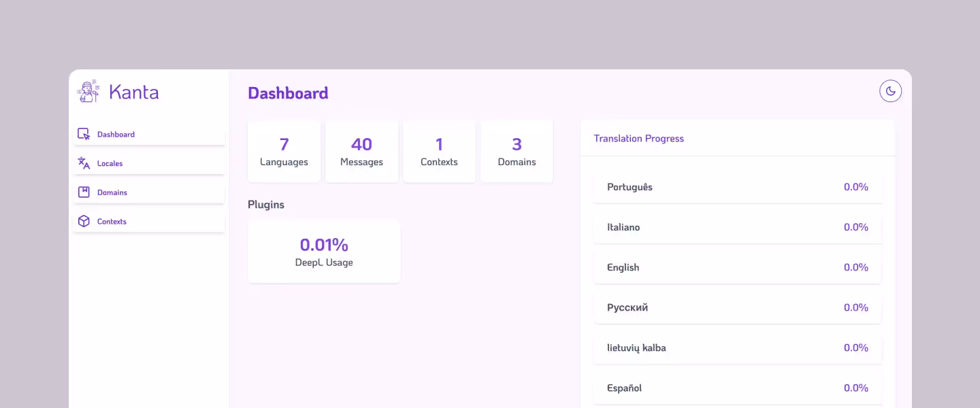This screenshot has height=408, width=980.
Task: Select the Messages stat card
Action: [361, 151]
